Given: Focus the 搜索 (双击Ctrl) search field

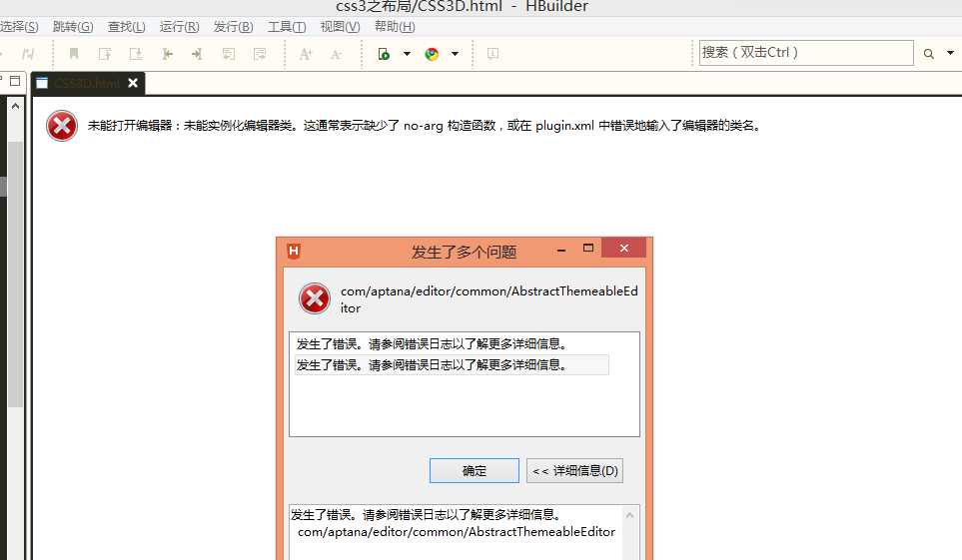Looking at the screenshot, I should click(x=806, y=53).
